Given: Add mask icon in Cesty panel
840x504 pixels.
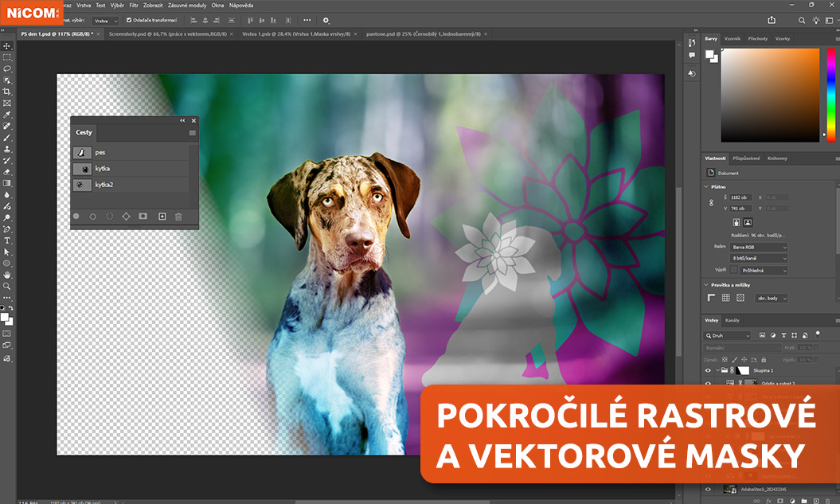Looking at the screenshot, I should [x=143, y=216].
